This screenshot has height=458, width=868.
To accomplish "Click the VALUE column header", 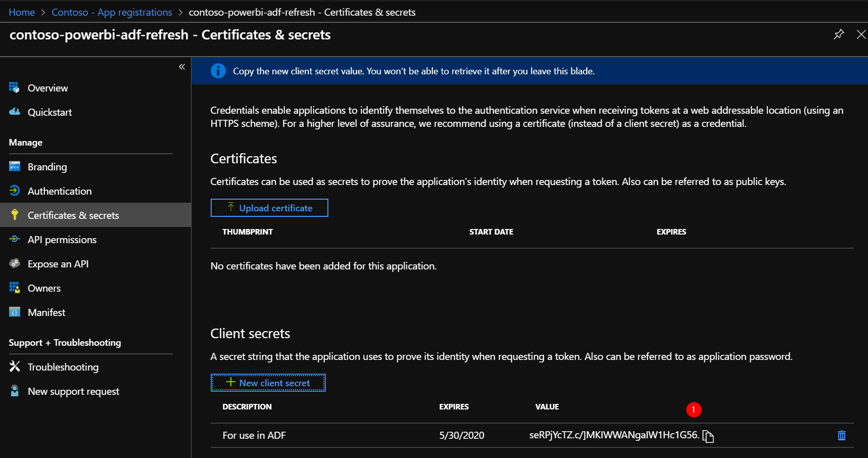I will coord(547,406).
